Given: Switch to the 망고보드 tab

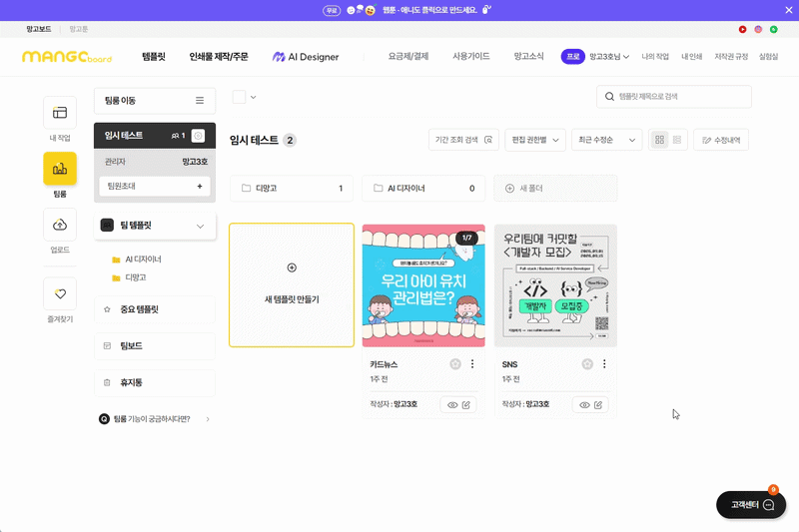Looking at the screenshot, I should click(39, 30).
